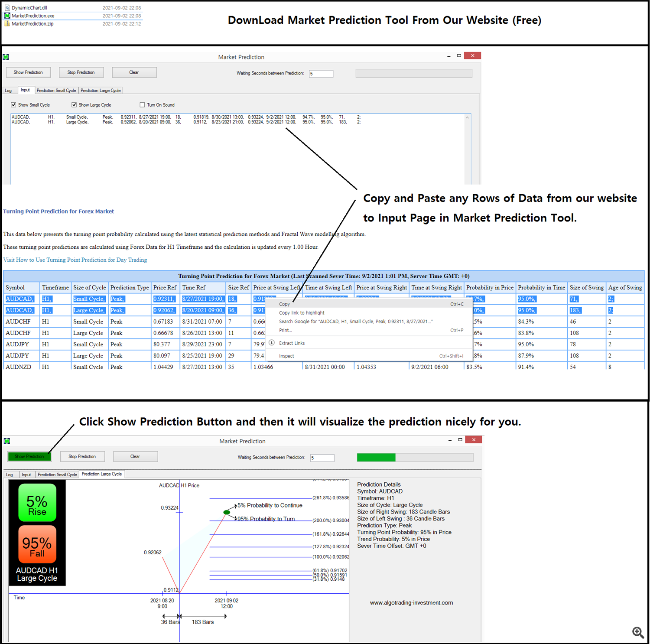
Task: Click the magnifier zoom icon at bottom right
Action: 638,633
